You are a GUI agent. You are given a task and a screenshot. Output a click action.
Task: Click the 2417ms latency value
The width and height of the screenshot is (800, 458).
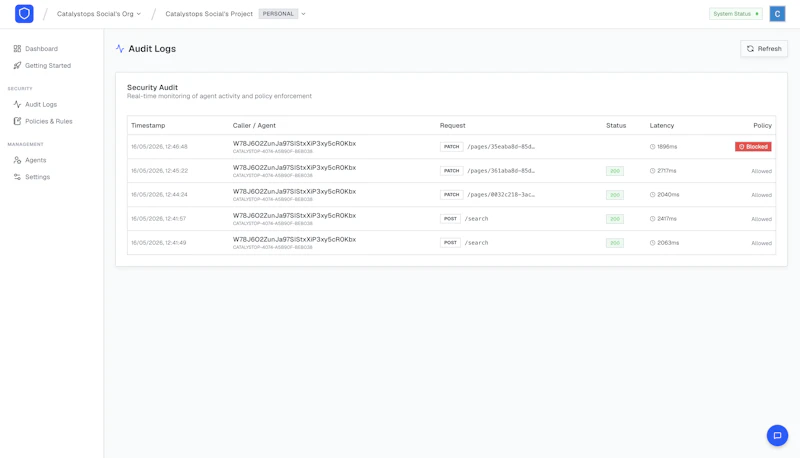[x=667, y=218]
